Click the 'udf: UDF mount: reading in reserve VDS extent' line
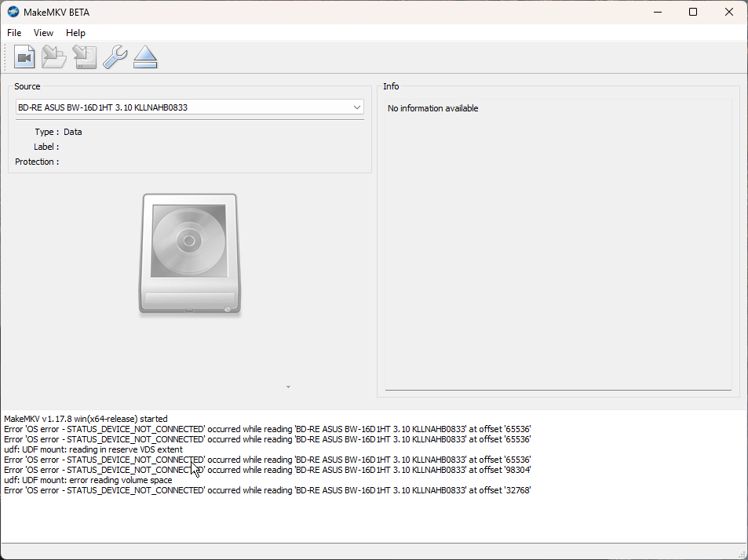The width and height of the screenshot is (748, 560). [93, 449]
